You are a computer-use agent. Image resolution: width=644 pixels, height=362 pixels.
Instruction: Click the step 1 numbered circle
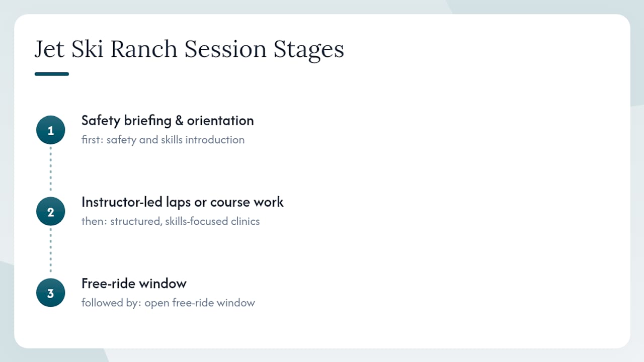pos(50,130)
